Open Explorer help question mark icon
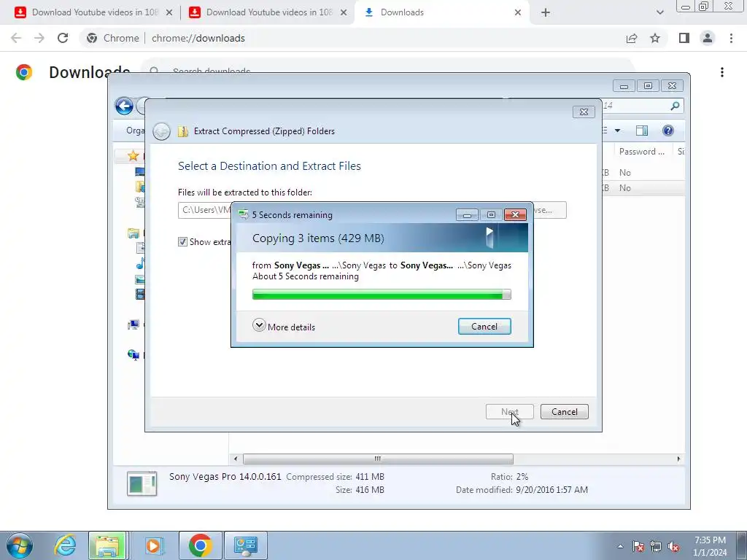747x560 pixels. 668,131
